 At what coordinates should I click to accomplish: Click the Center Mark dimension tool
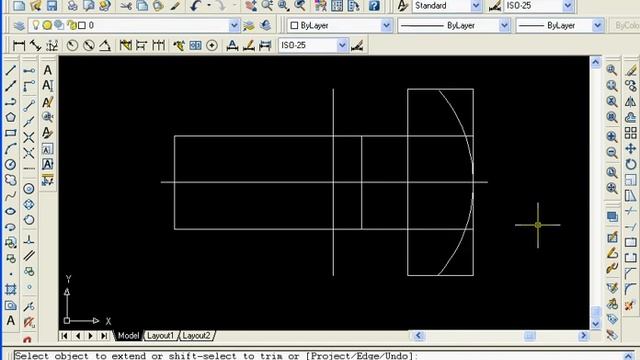[x=212, y=45]
